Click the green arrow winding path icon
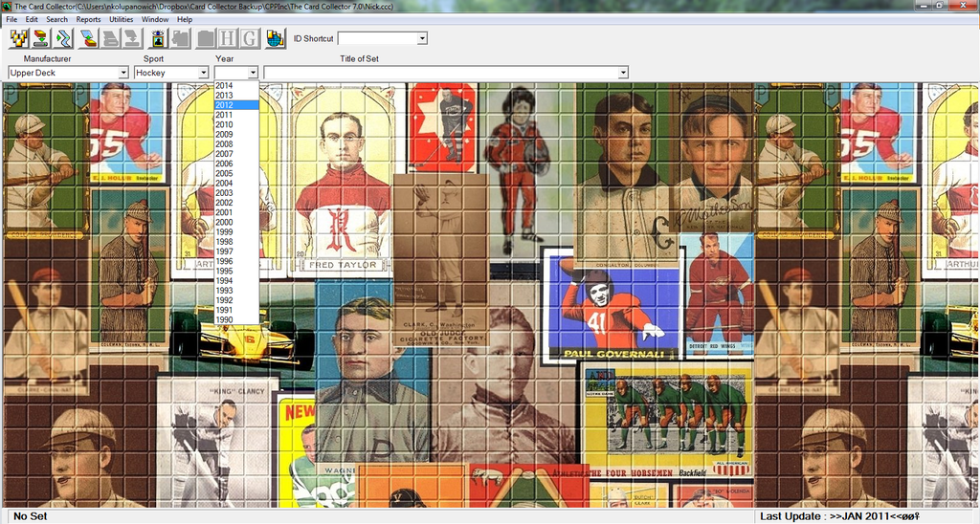 point(64,38)
